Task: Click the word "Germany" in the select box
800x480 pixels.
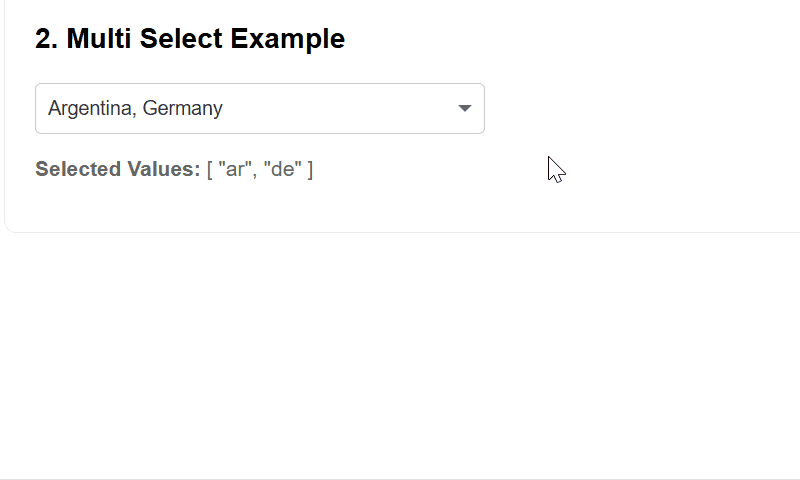Action: click(x=182, y=108)
